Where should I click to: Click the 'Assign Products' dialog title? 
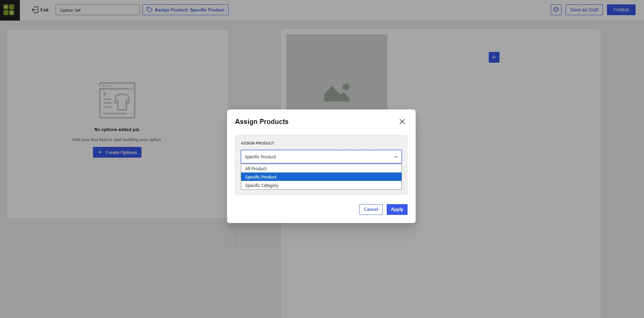pyautogui.click(x=262, y=122)
